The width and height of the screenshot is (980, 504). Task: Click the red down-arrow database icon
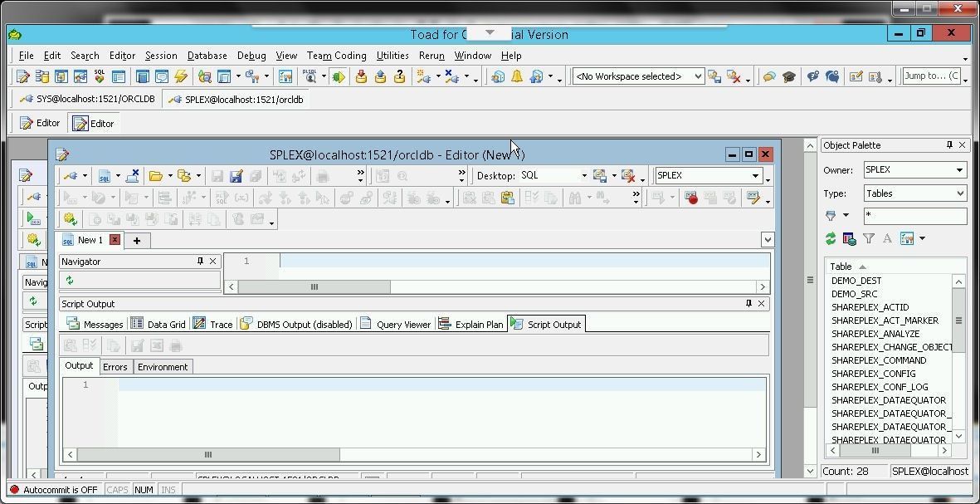(x=361, y=76)
